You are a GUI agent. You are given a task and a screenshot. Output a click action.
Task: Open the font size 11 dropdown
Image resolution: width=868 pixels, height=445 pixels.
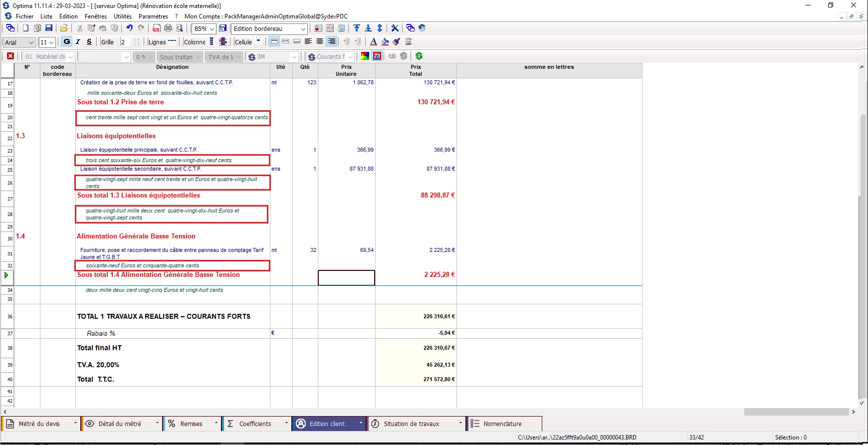(51, 42)
